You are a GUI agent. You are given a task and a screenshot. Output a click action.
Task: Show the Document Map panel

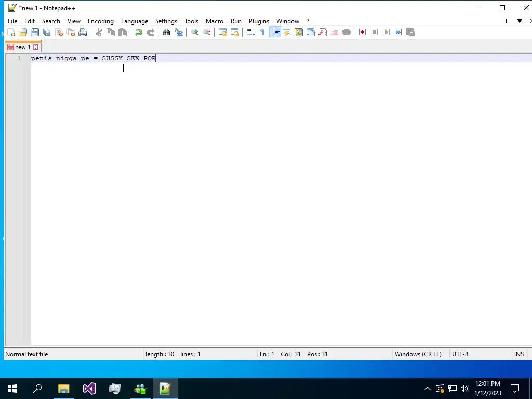point(299,32)
